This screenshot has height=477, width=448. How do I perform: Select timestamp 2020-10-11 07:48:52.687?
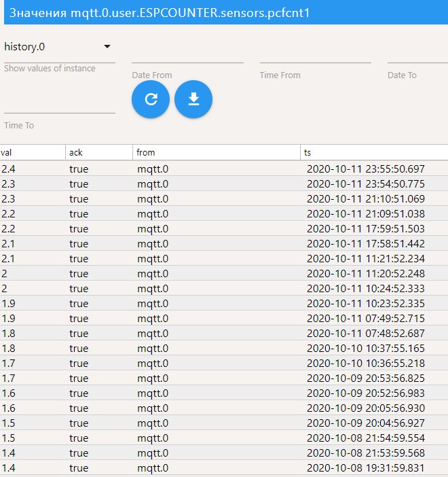pos(366,333)
